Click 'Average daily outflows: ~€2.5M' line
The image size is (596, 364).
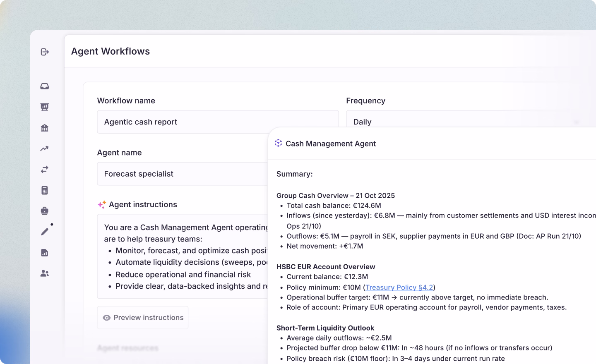pyautogui.click(x=339, y=338)
